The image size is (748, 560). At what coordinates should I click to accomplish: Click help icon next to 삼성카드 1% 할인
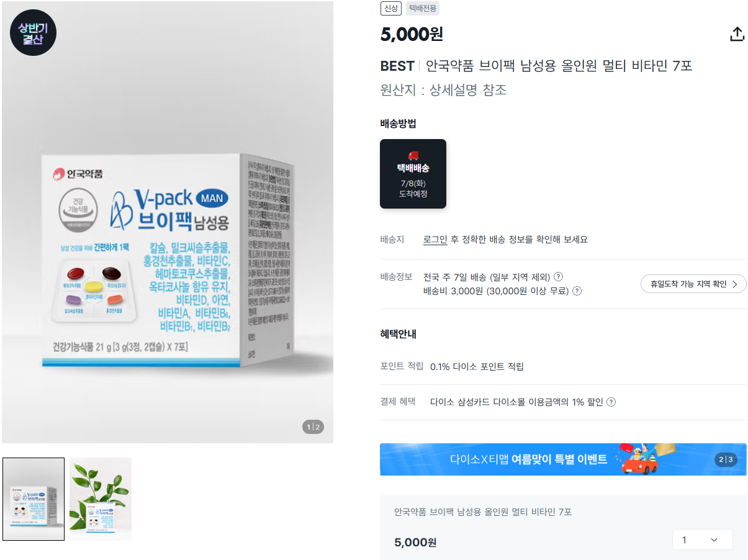click(611, 402)
